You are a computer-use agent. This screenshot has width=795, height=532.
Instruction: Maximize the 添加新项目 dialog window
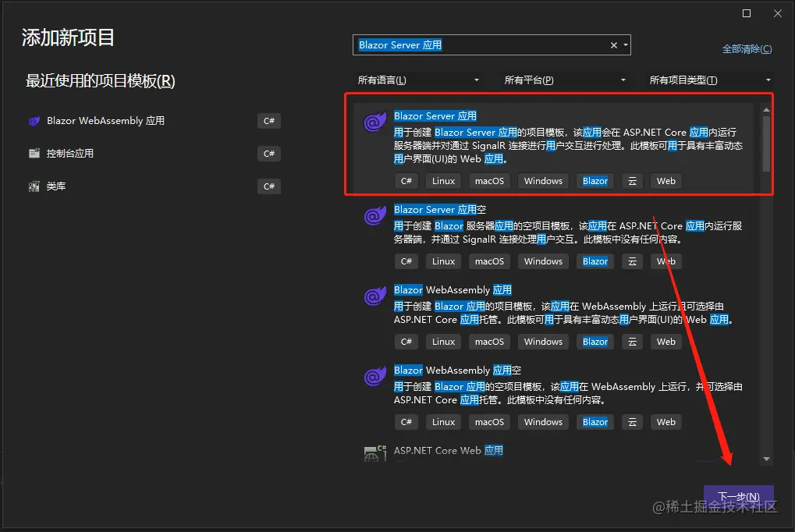[x=747, y=13]
